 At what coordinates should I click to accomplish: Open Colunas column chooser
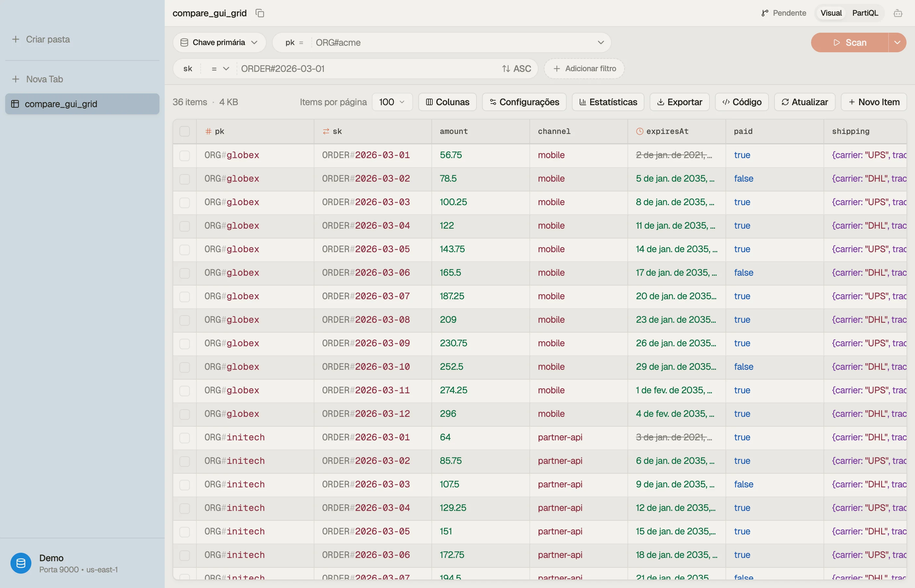(x=447, y=102)
